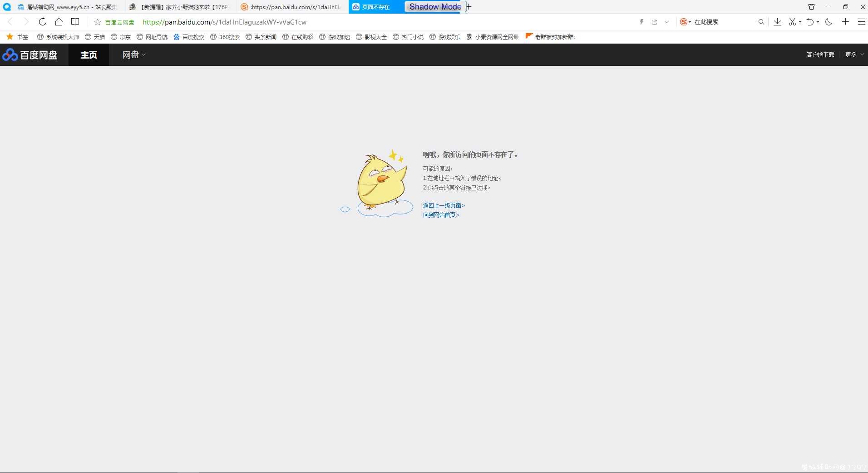Reload the page with refresh icon
This screenshot has height=473, width=868.
point(42,22)
